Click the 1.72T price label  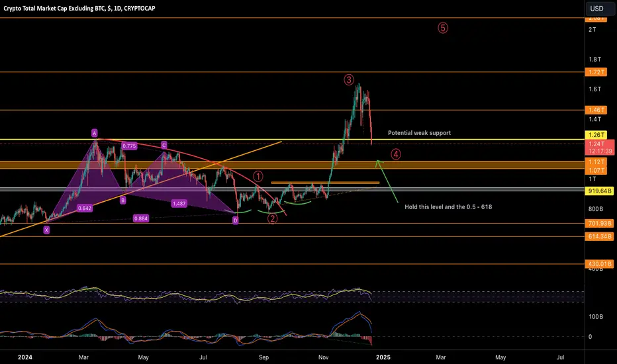[596, 72]
